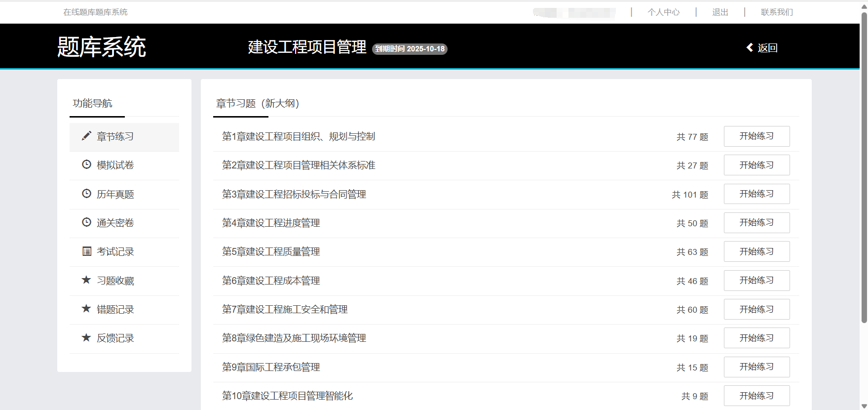This screenshot has height=410, width=868.
Task: Click the star icon beside 反馈记录
Action: (86, 337)
